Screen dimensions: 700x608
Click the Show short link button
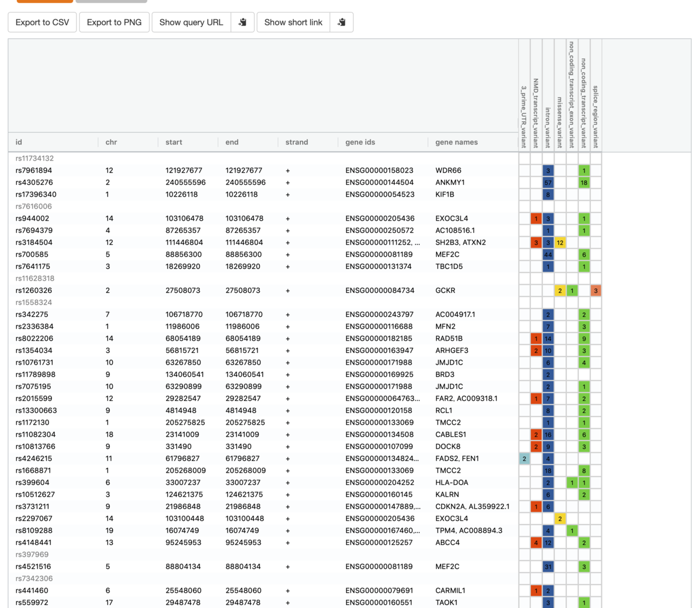click(293, 22)
